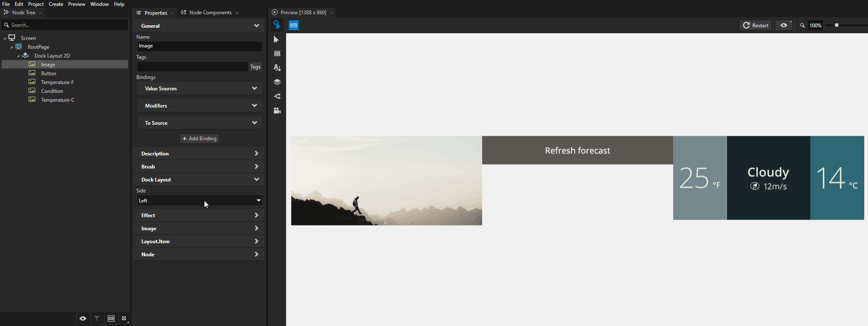868x326 pixels.
Task: Click the Node Tree panel tab icon
Action: [x=6, y=13]
